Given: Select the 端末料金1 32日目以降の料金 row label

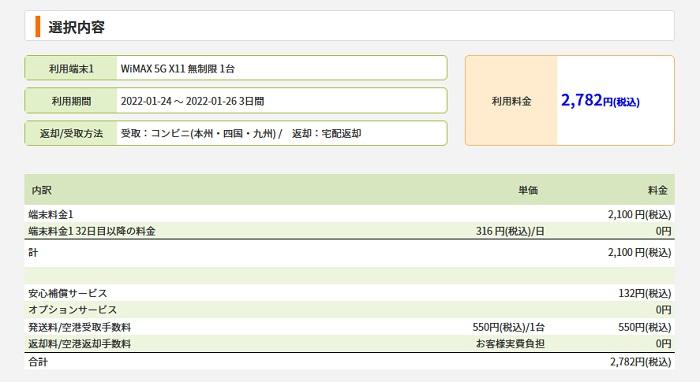Looking at the screenshot, I should 92,231.
